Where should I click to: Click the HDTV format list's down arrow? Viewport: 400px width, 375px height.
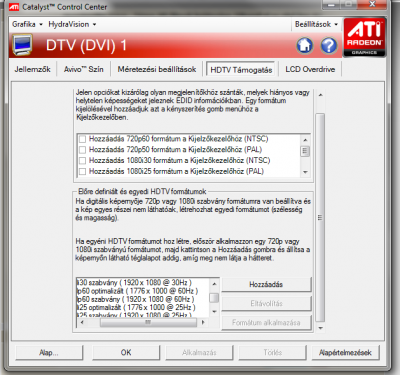coord(215,312)
